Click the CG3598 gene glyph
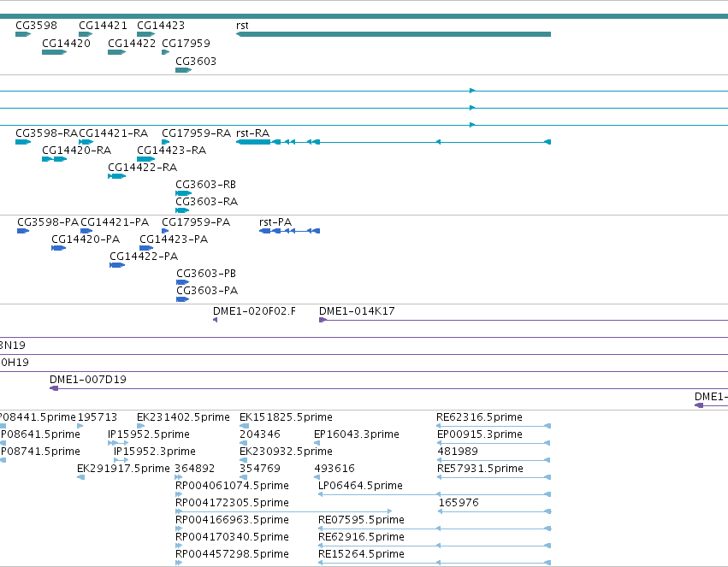728x567 pixels. (x=23, y=34)
